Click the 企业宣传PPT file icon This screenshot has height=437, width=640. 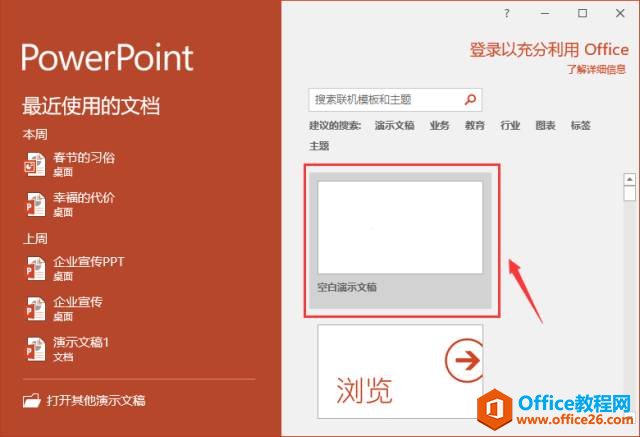click(35, 268)
